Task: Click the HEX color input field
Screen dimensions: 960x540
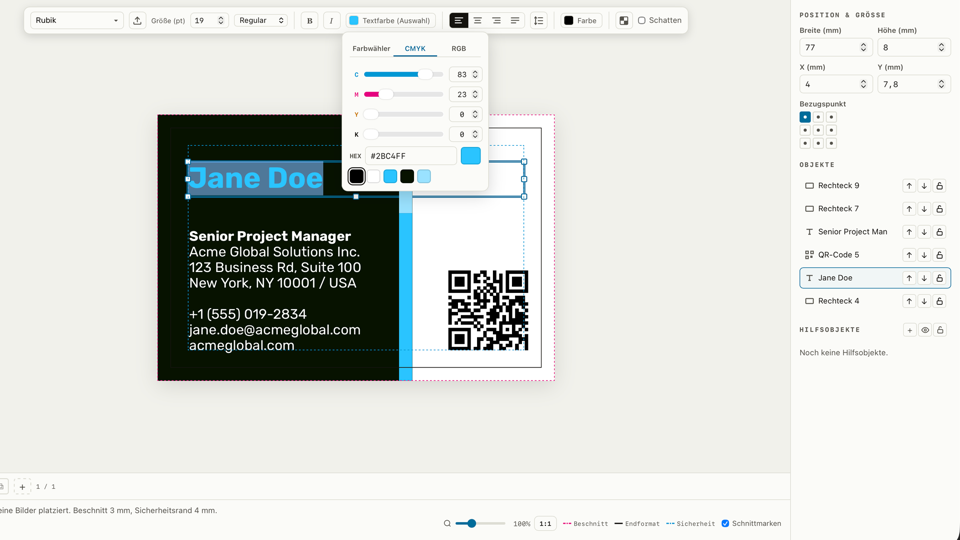Action: [x=411, y=156]
